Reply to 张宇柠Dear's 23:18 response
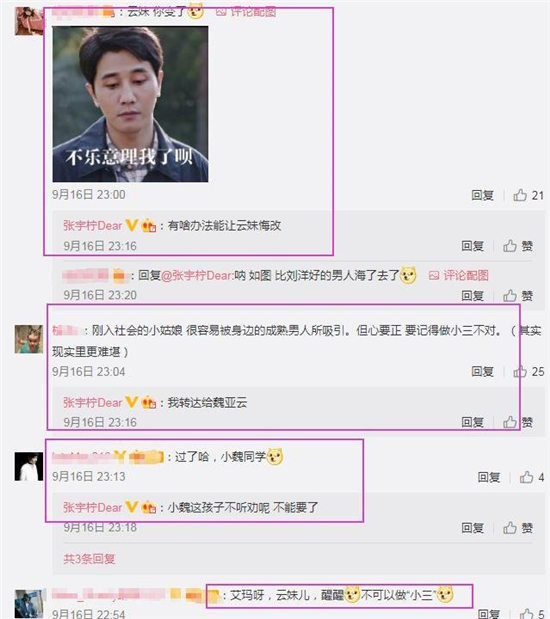550x619 pixels. pos(473,528)
